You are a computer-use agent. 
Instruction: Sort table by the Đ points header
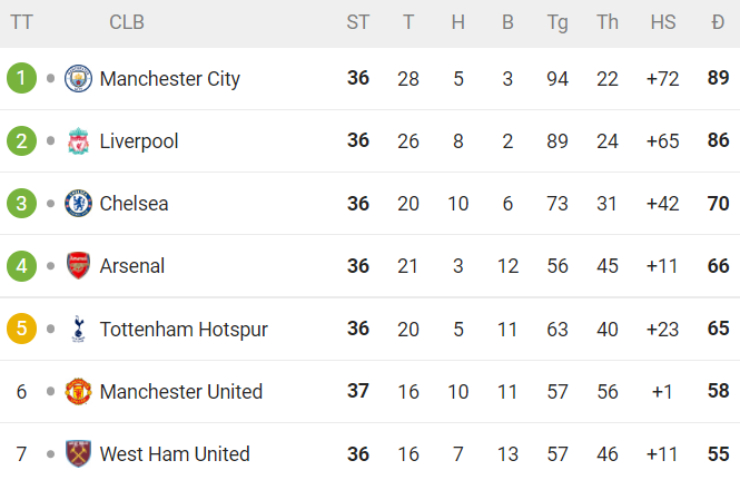click(x=718, y=22)
